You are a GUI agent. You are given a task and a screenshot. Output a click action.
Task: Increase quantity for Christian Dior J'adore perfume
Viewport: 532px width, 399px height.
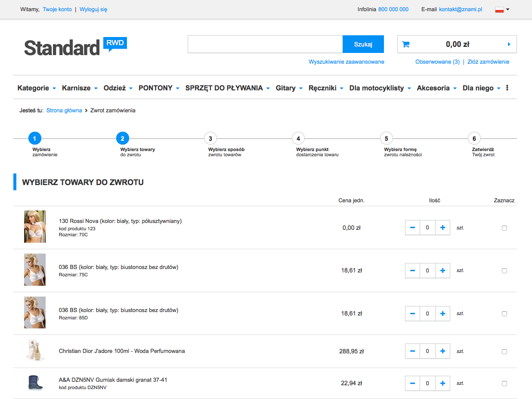[442, 351]
